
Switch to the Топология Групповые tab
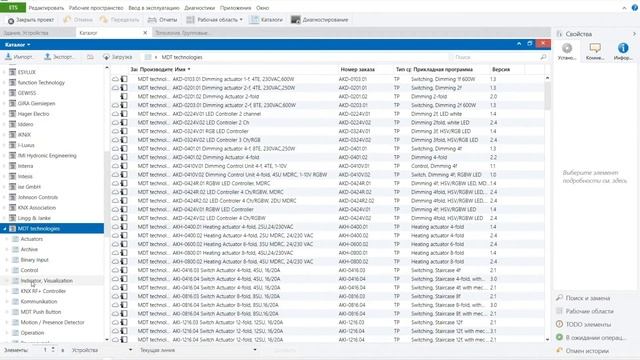182,33
